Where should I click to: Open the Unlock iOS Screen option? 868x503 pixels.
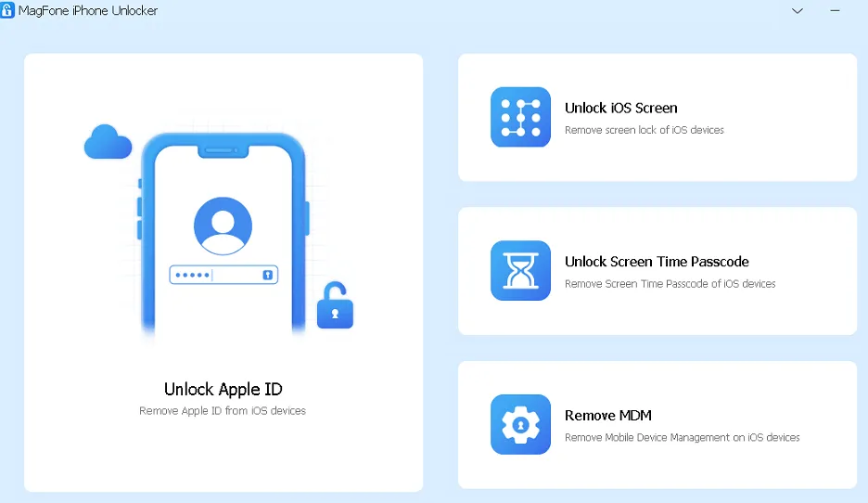click(x=620, y=108)
